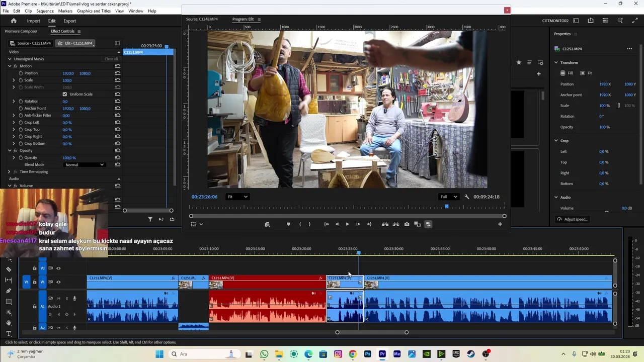The height and width of the screenshot is (362, 644).
Task: Mute the A1 audio track
Action: tap(59, 299)
